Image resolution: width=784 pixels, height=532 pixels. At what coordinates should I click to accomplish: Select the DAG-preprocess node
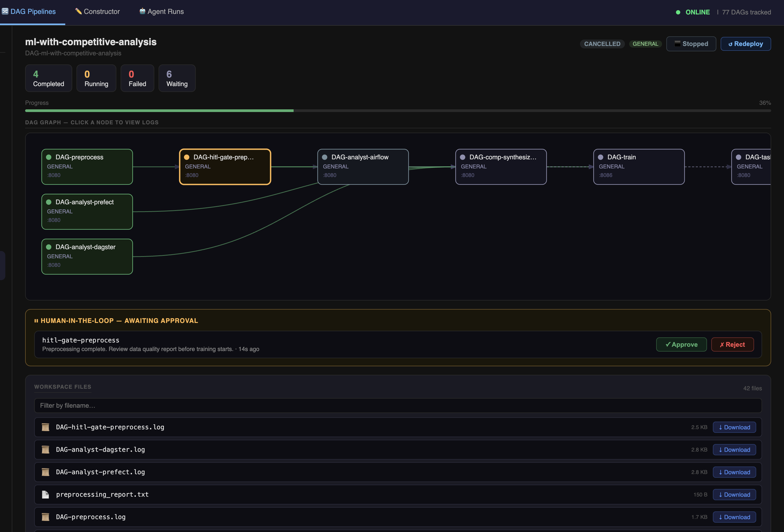point(87,167)
